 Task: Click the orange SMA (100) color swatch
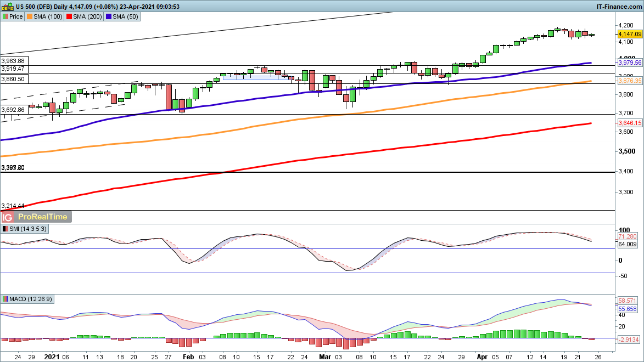point(30,17)
